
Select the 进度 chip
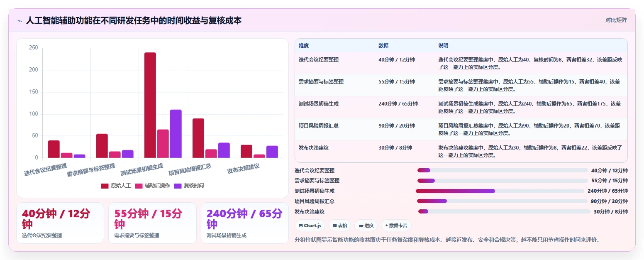[x=366, y=226]
